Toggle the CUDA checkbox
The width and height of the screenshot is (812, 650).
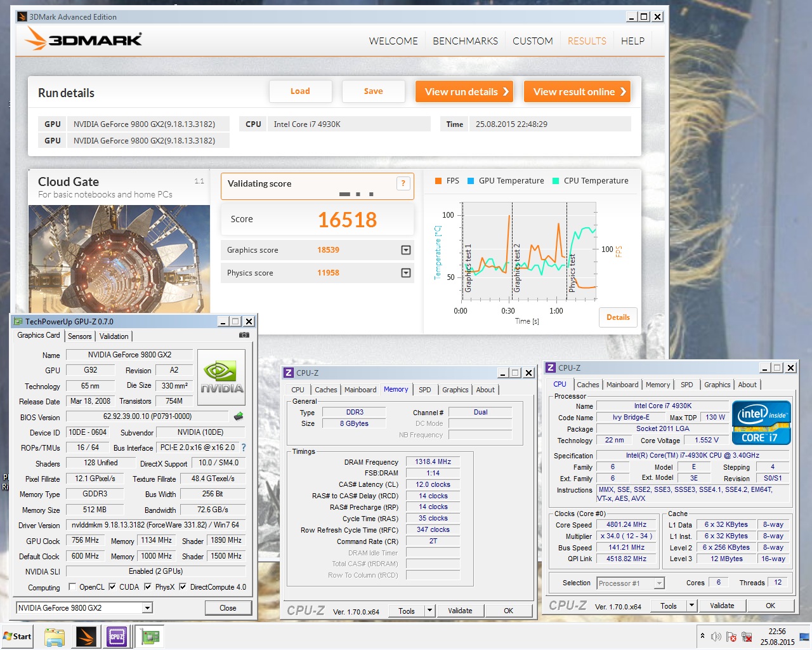pos(112,587)
